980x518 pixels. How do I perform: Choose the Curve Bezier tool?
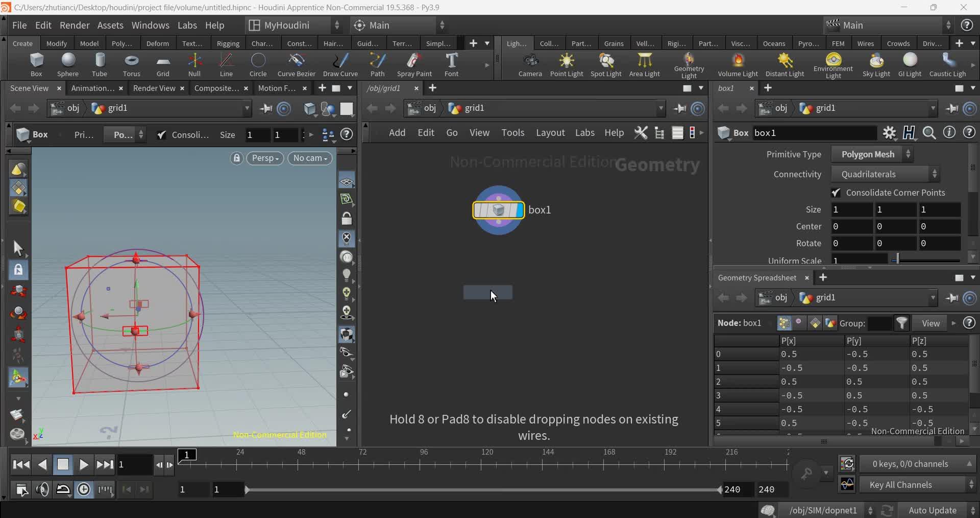click(296, 65)
